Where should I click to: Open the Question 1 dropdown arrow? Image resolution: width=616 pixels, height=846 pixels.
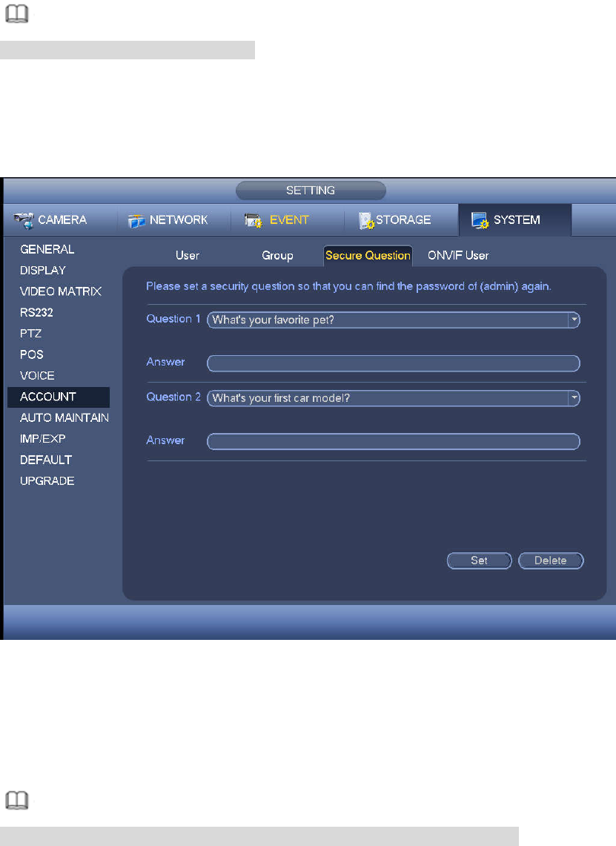pyautogui.click(x=574, y=320)
